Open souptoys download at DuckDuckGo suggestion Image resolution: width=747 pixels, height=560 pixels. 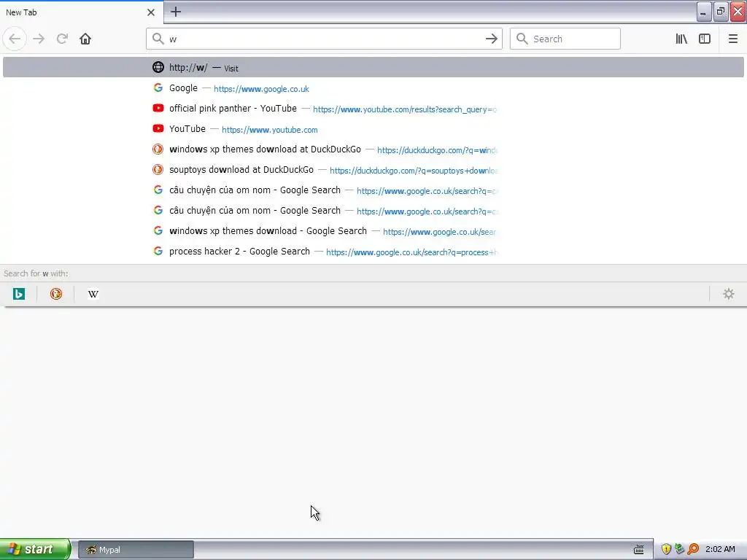373,170
